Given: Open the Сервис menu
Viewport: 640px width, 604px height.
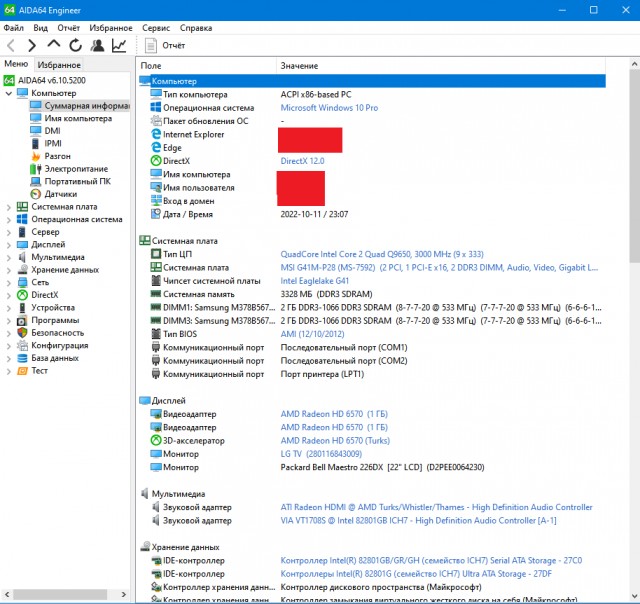Looking at the screenshot, I should tap(156, 28).
